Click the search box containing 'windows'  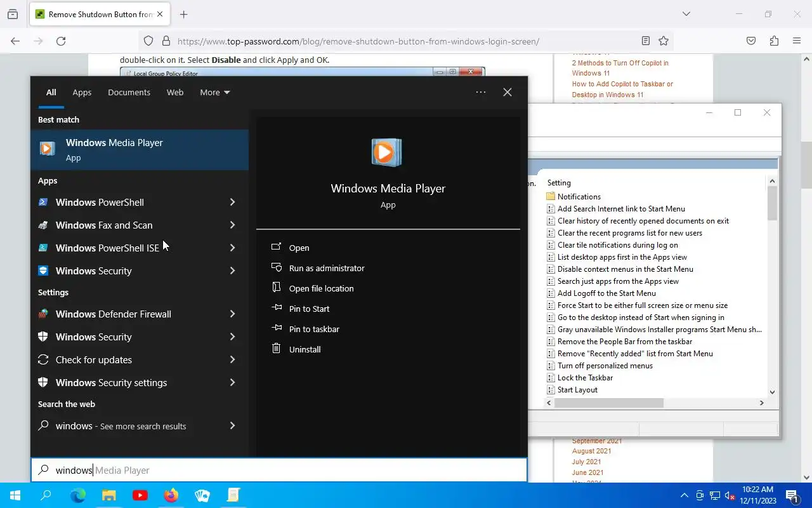point(279,470)
